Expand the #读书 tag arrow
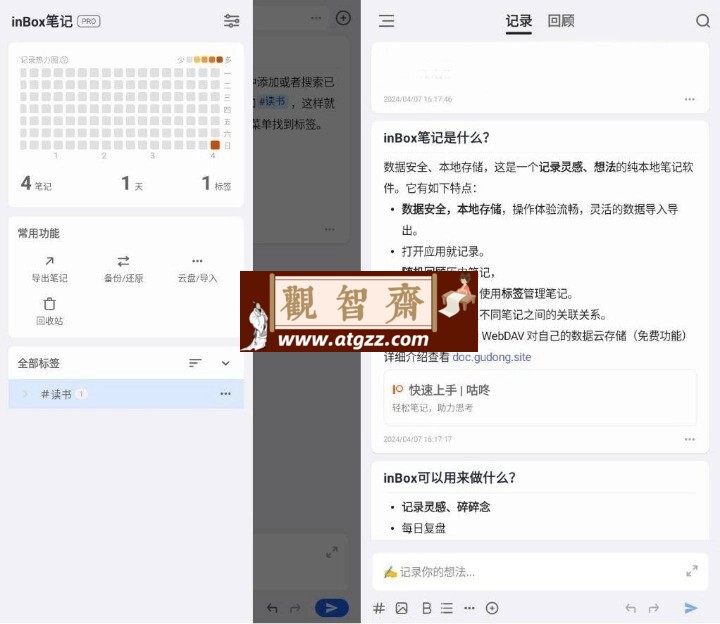Screen dimensions: 720x624 25,394
